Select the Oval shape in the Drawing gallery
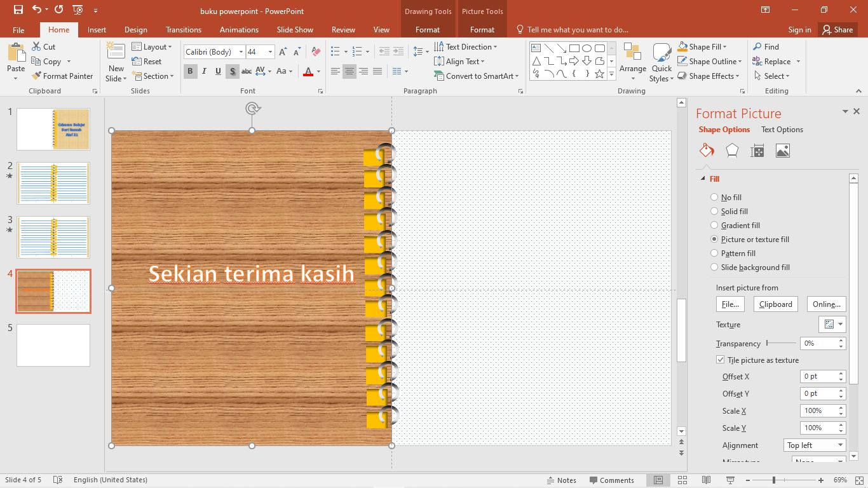Screen dimensions: 868x488 (586, 47)
